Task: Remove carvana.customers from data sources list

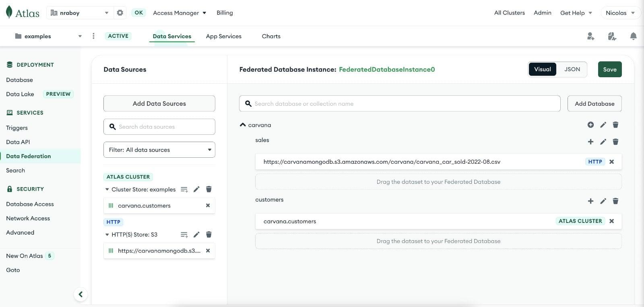Action: click(x=208, y=206)
